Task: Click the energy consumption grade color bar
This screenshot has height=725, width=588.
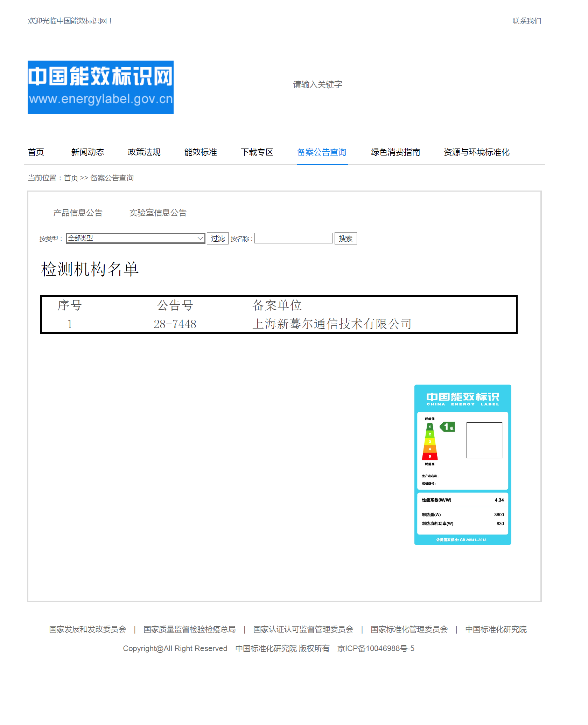Action: [x=430, y=441]
